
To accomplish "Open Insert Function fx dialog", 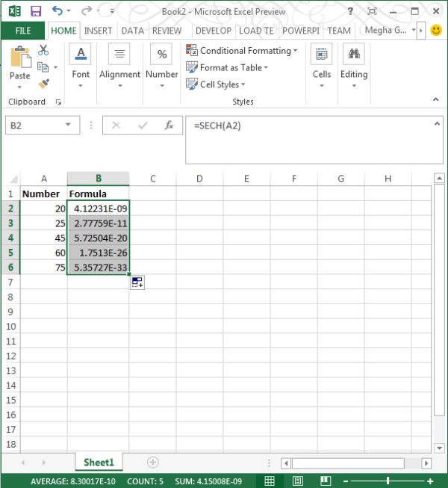I will click(169, 125).
